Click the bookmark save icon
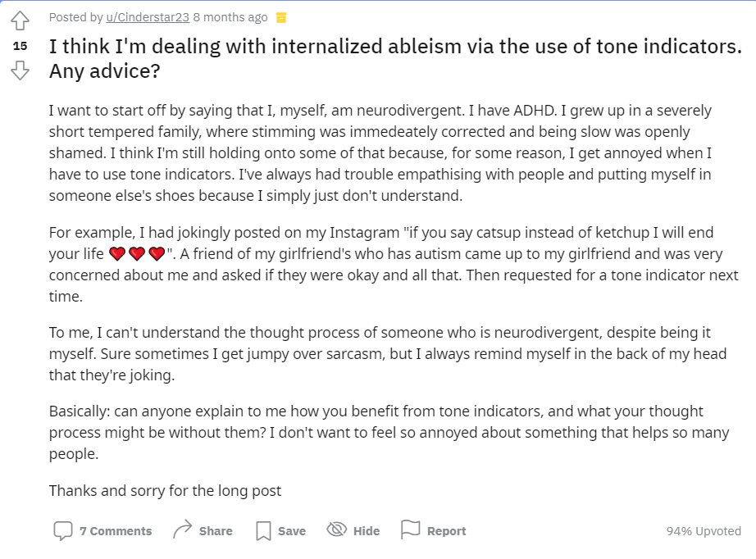 click(263, 530)
